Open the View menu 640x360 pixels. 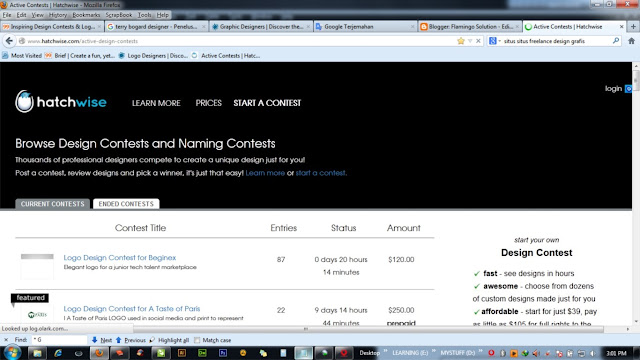[x=37, y=15]
